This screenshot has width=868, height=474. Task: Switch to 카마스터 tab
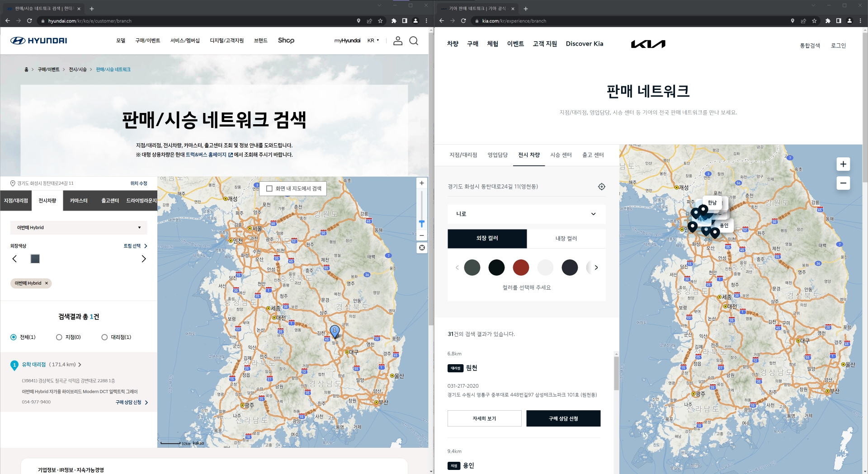[79, 201]
